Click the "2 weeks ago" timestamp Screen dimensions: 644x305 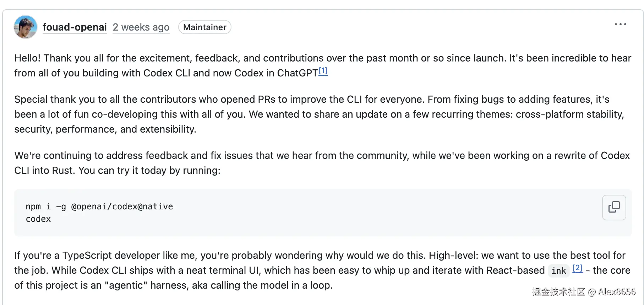point(141,27)
